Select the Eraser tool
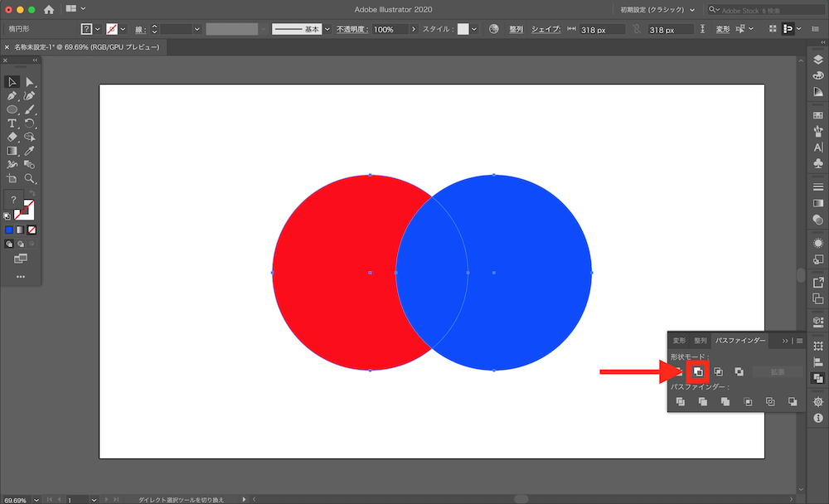 pos(12,137)
